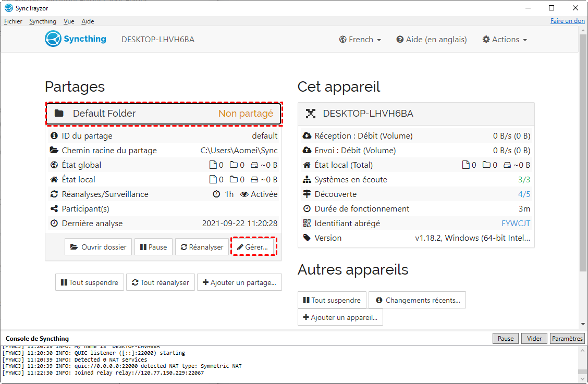Image resolution: width=588 pixels, height=384 pixels.
Task: Click the 4/5 discovery value
Action: (524, 194)
